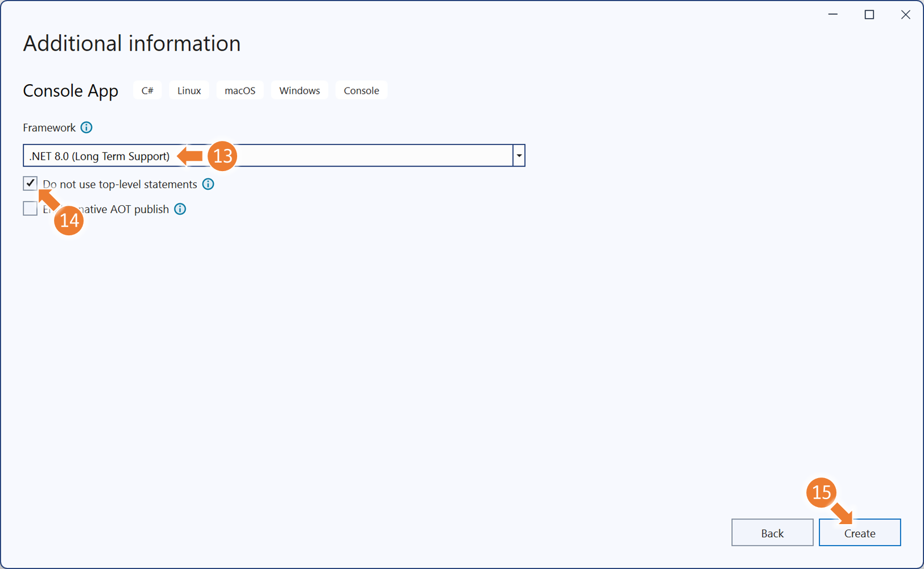This screenshot has height=569, width=924.
Task: Click the Linux tag
Action: coord(189,90)
